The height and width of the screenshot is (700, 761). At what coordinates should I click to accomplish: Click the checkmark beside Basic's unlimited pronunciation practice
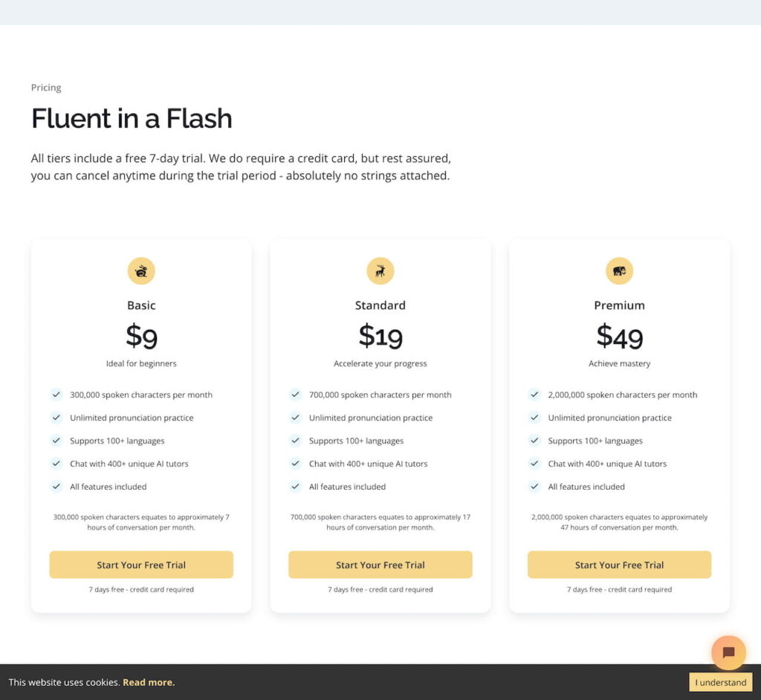pos(56,418)
